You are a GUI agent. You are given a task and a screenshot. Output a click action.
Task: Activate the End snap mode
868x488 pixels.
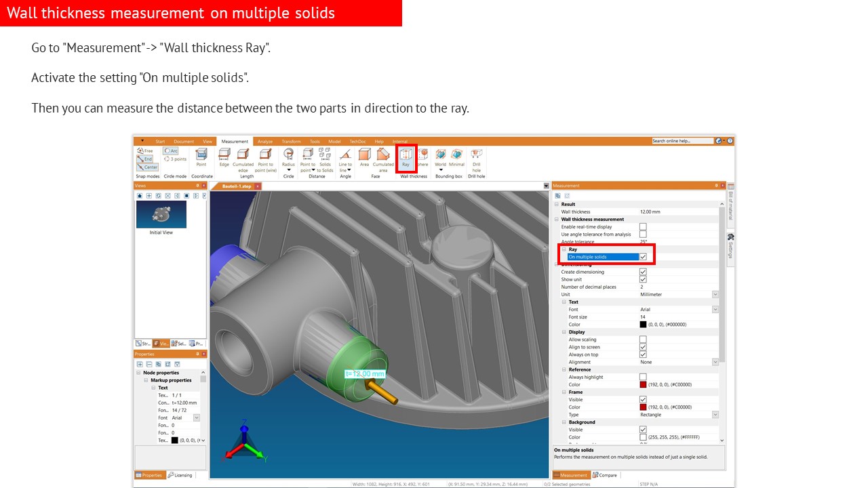(x=145, y=159)
